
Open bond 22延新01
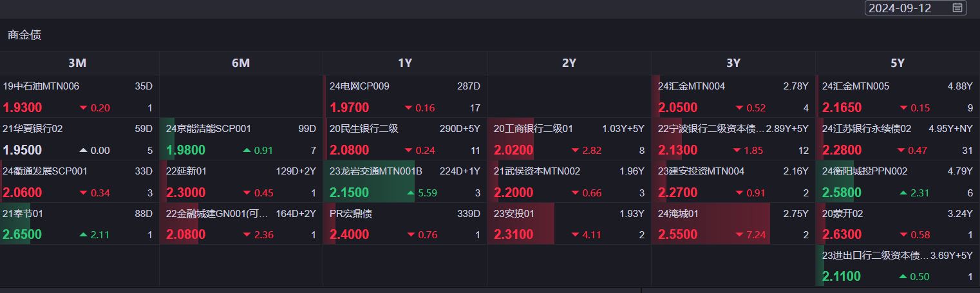click(x=187, y=171)
